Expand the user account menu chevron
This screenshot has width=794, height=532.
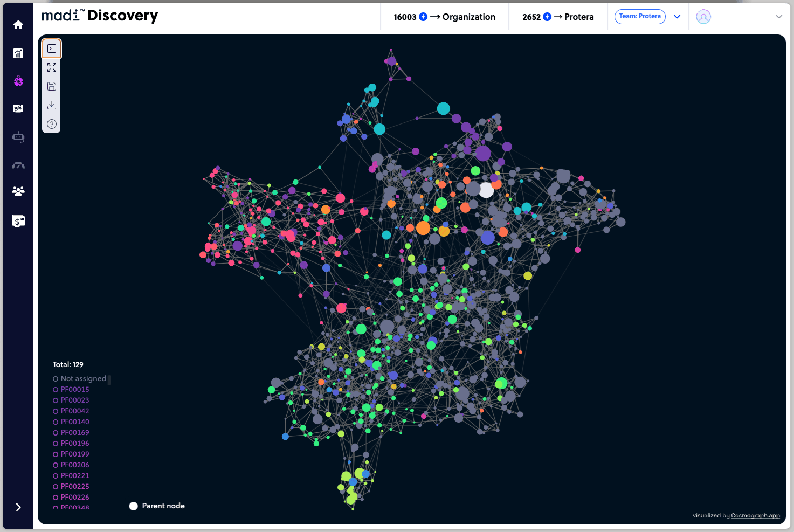point(778,17)
